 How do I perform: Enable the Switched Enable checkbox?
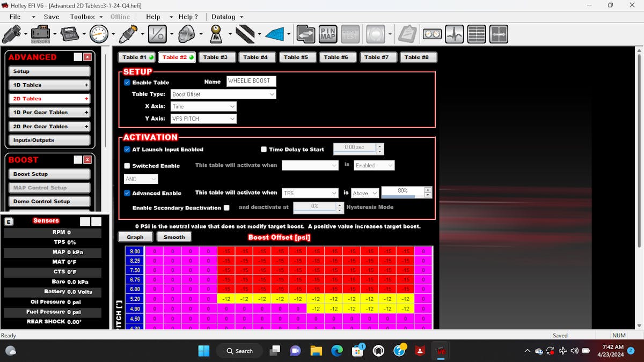coord(127,166)
